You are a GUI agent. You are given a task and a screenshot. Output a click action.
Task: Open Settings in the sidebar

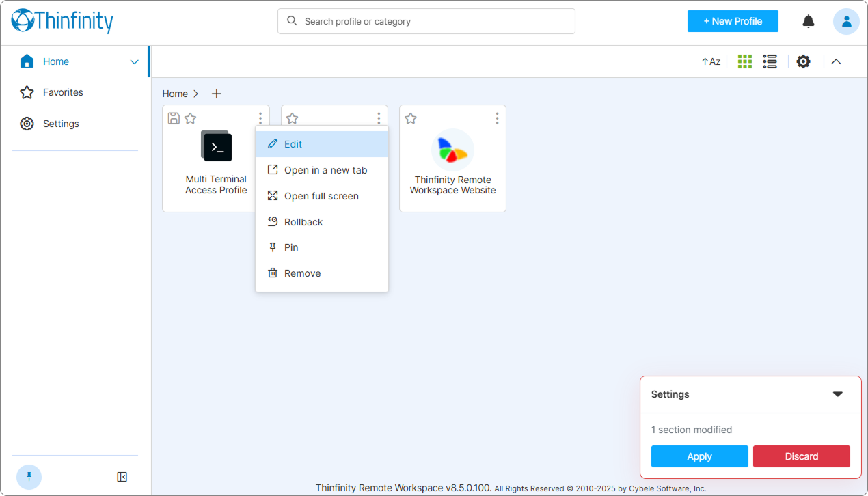[61, 124]
